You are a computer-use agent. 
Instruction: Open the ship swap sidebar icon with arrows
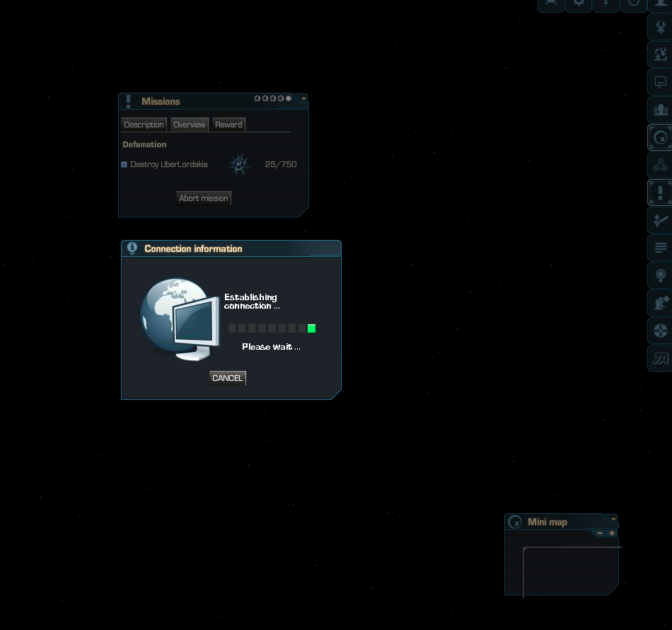(661, 55)
